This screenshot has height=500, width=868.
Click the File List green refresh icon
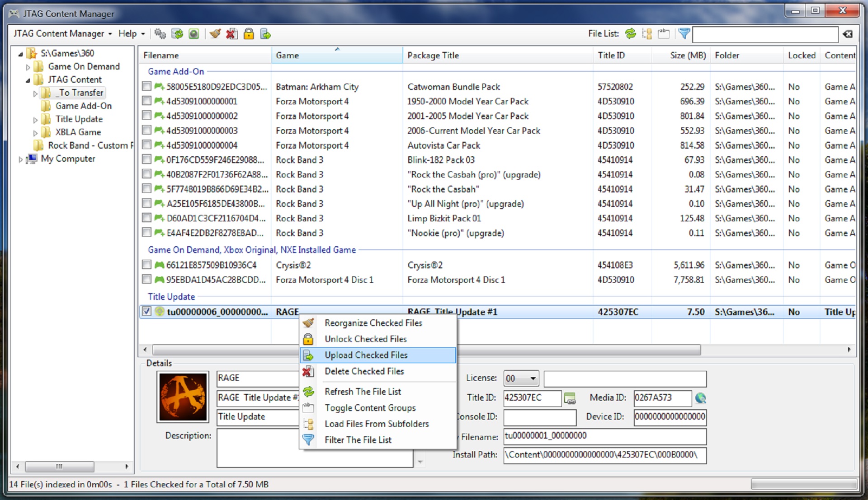(630, 34)
